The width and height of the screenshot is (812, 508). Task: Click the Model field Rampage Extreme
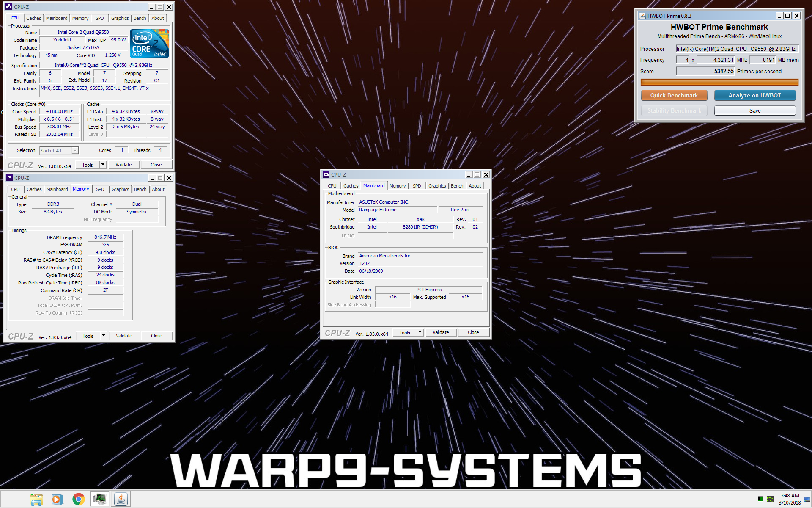pyautogui.click(x=398, y=210)
